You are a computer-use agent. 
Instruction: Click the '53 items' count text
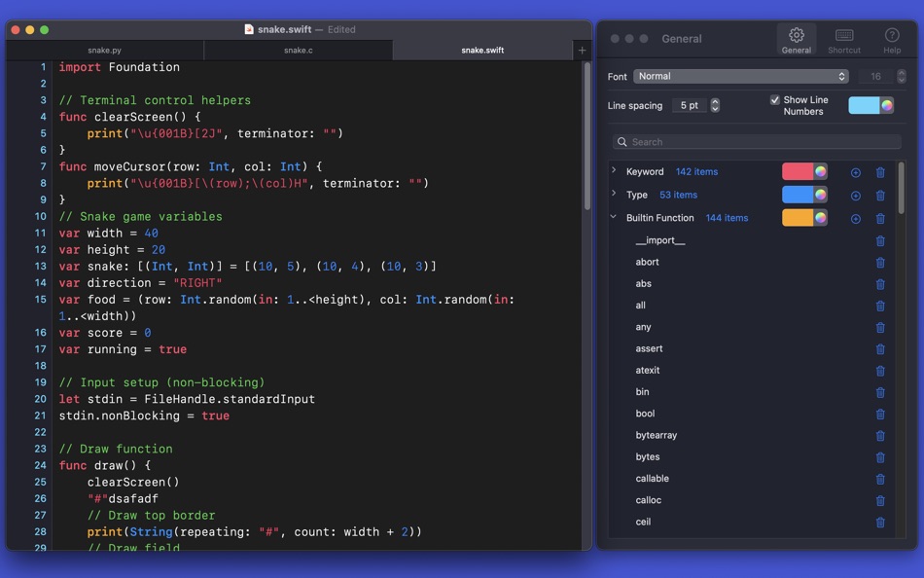pos(678,195)
